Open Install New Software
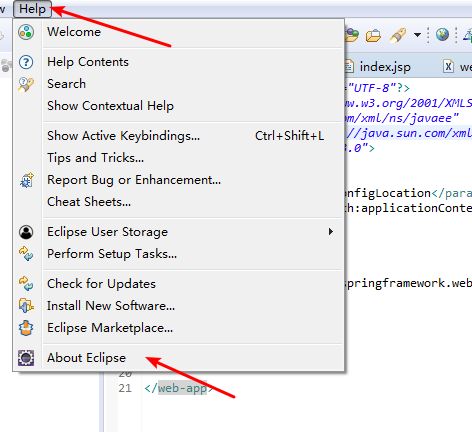The width and height of the screenshot is (472, 432). point(178,306)
